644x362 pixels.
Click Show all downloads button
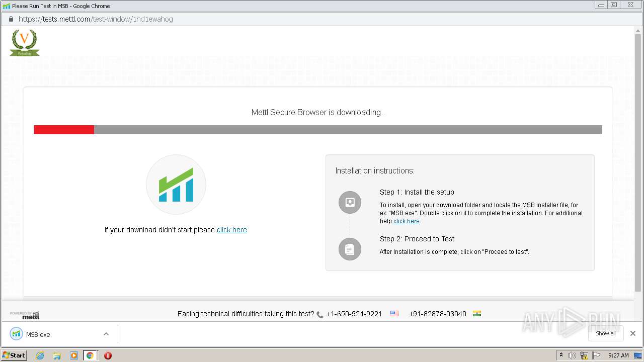(x=606, y=333)
